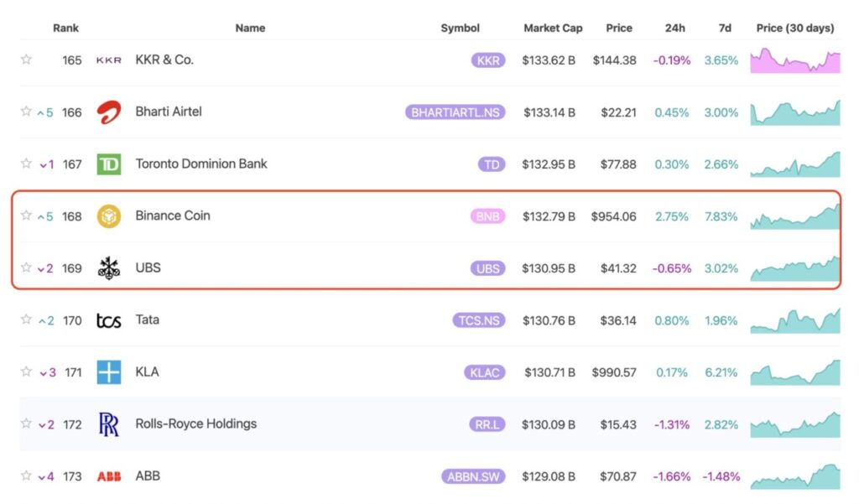This screenshot has height=504, width=859.
Task: Click the BNB symbol pink badge
Action: (x=488, y=216)
